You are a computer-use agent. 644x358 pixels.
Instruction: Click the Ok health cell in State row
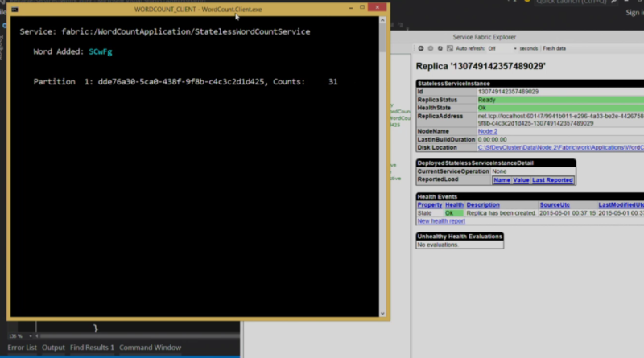tap(454, 213)
